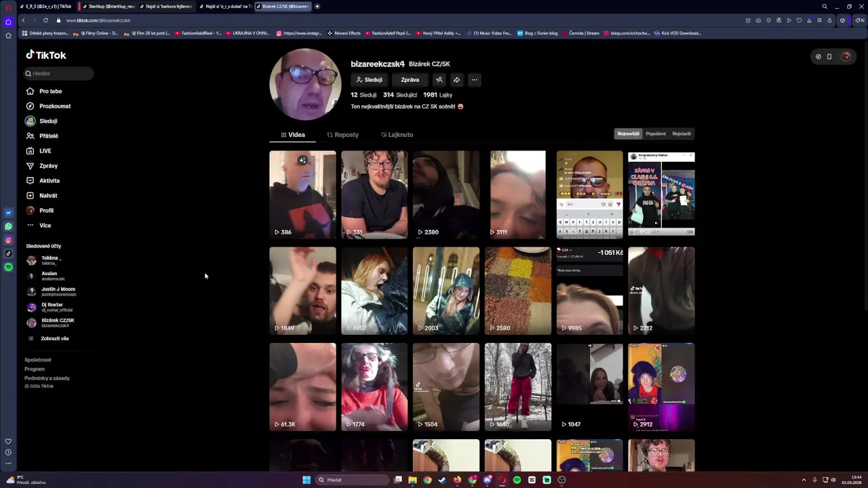
Task: Sort videos by Nejstarší
Action: 682,134
